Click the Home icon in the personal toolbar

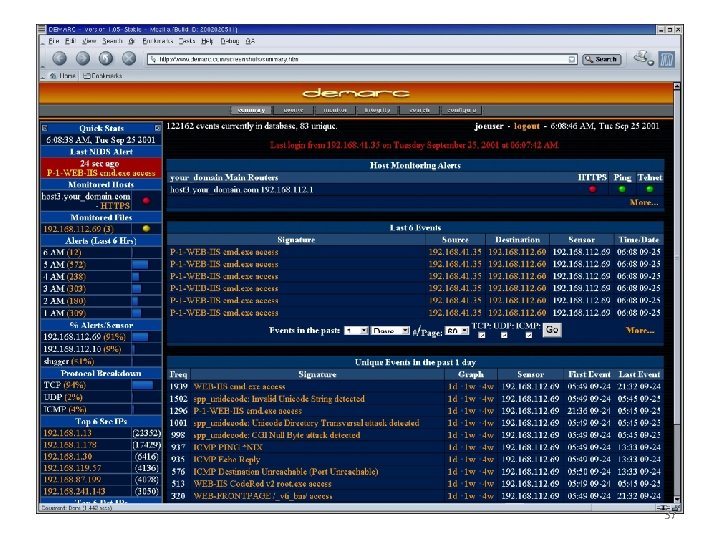(x=62, y=76)
